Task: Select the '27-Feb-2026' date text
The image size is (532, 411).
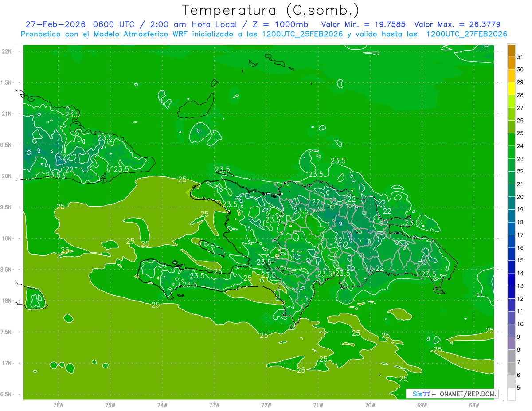Action: pos(55,24)
